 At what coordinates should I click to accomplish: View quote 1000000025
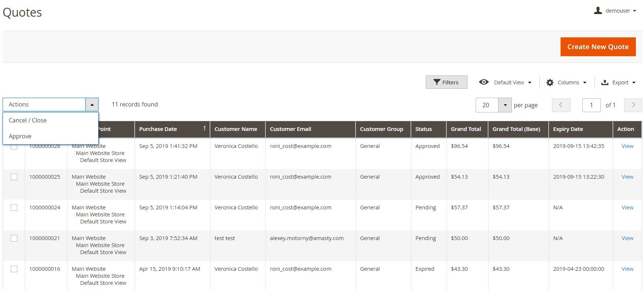(627, 177)
